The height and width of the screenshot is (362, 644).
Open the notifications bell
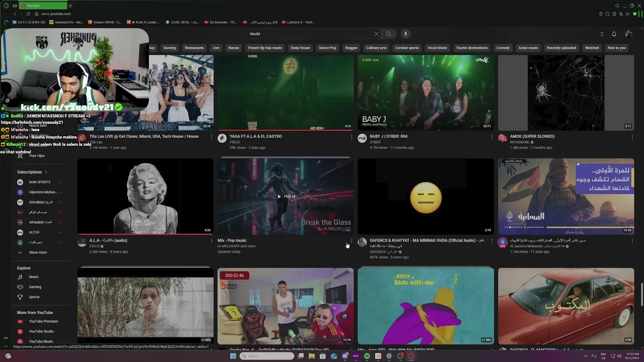coord(614,34)
